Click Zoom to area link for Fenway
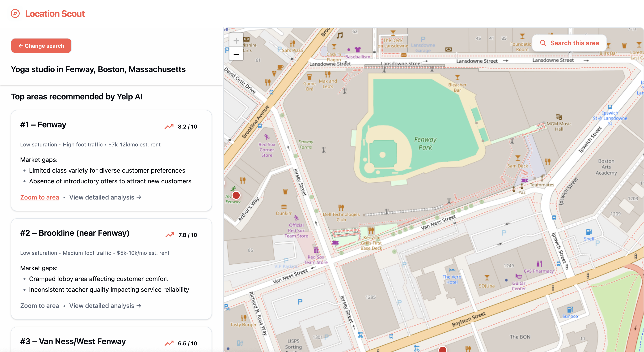 coord(40,197)
